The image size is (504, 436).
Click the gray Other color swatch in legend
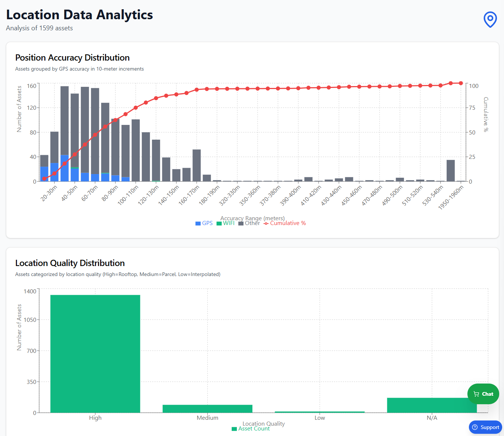tap(241, 223)
